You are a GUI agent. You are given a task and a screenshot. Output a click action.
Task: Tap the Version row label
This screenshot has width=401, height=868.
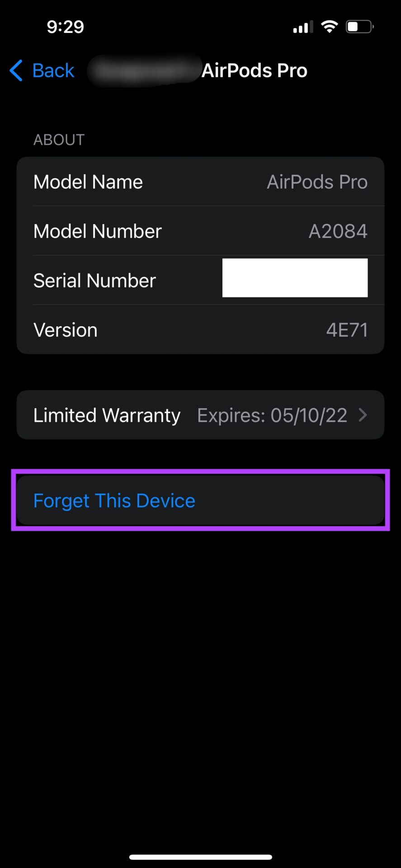click(x=66, y=330)
